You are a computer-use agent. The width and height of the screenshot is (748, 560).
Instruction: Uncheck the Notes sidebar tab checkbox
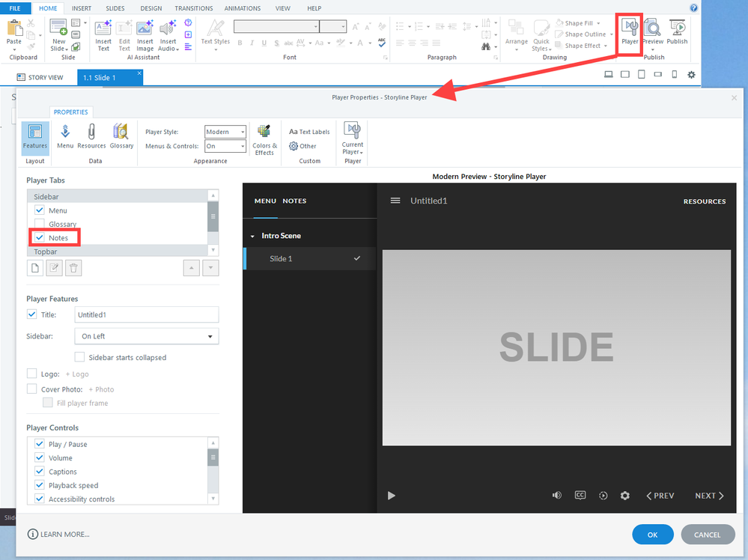(x=40, y=238)
